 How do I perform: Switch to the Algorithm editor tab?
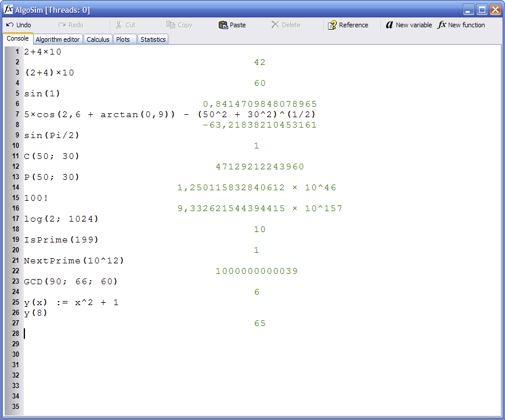(57, 39)
